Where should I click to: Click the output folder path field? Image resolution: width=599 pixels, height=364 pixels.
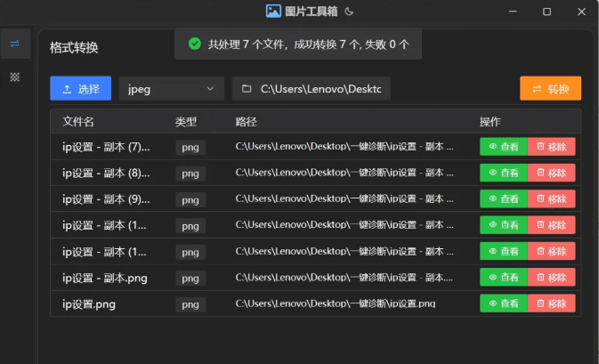(320, 89)
